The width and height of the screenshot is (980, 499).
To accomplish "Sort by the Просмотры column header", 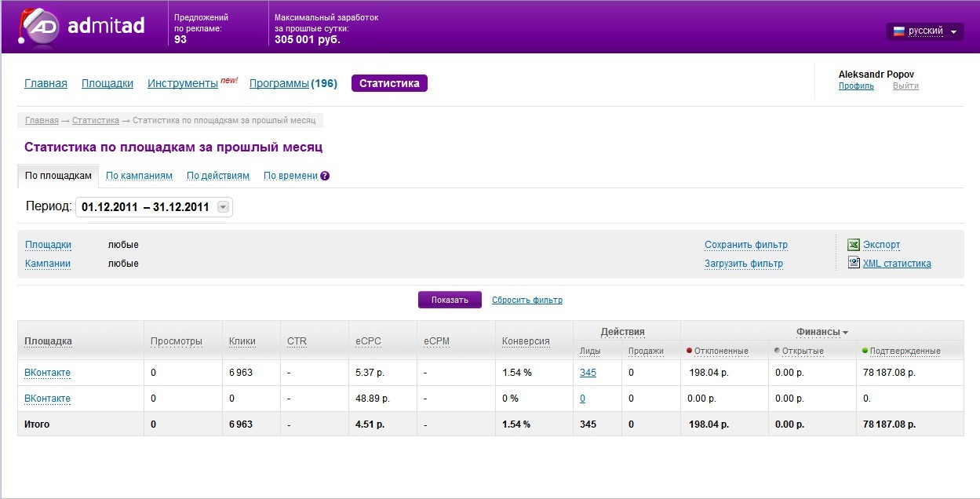I will pyautogui.click(x=177, y=341).
